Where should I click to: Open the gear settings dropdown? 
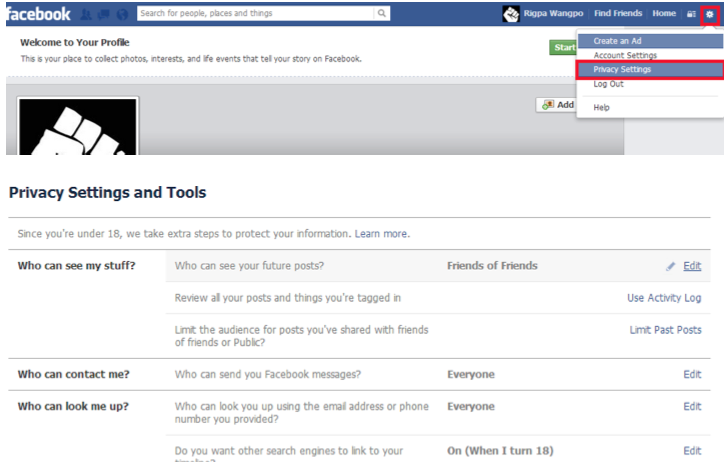710,14
